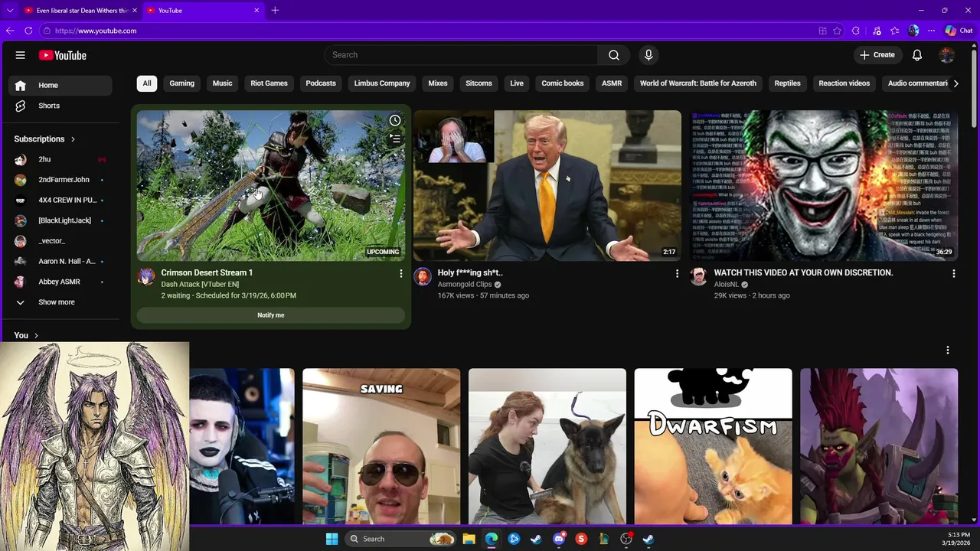Open File Explorer from taskbar
Viewport: 980px width, 551px height.
pyautogui.click(x=469, y=539)
